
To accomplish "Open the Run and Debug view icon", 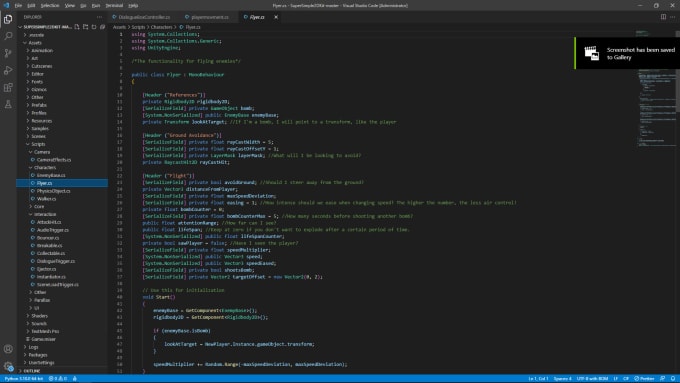I will pos(8,70).
